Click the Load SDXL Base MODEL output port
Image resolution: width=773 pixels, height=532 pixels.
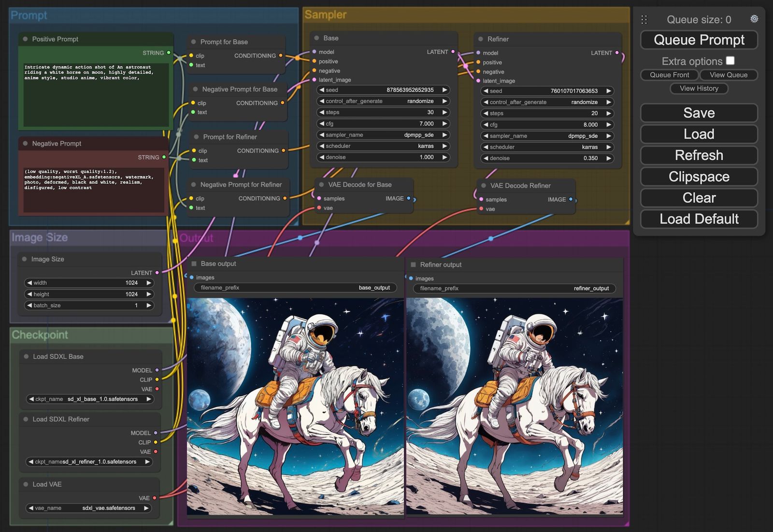(x=157, y=370)
